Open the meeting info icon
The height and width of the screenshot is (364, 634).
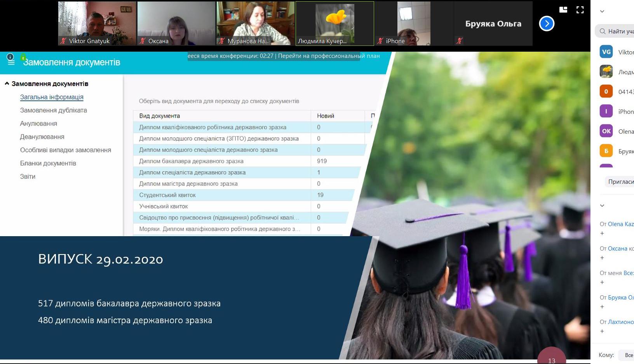tap(10, 57)
